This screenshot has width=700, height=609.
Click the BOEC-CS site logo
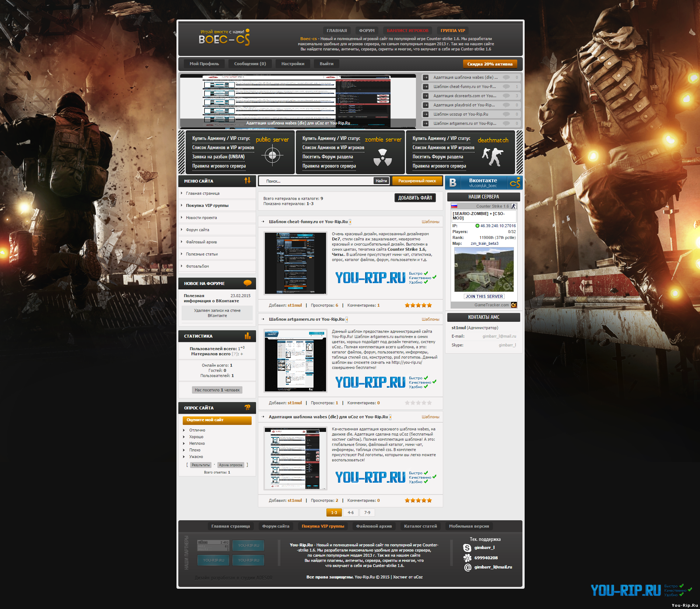tap(224, 38)
